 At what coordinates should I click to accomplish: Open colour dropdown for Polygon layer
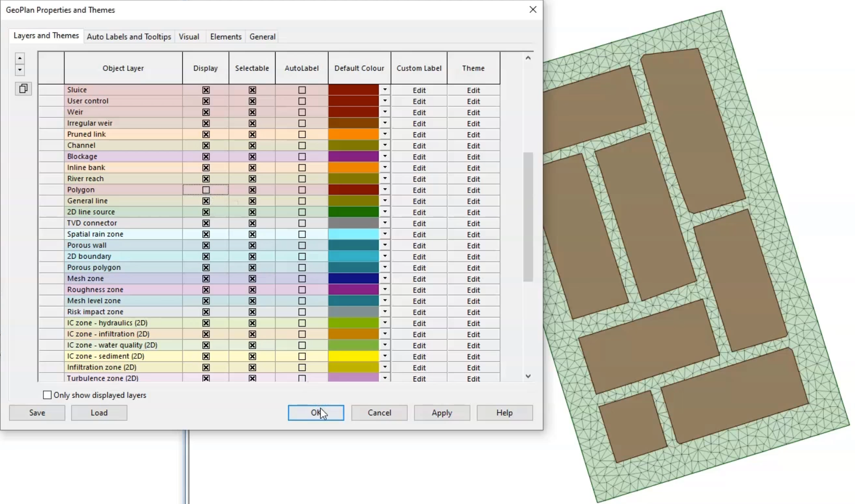click(x=385, y=190)
